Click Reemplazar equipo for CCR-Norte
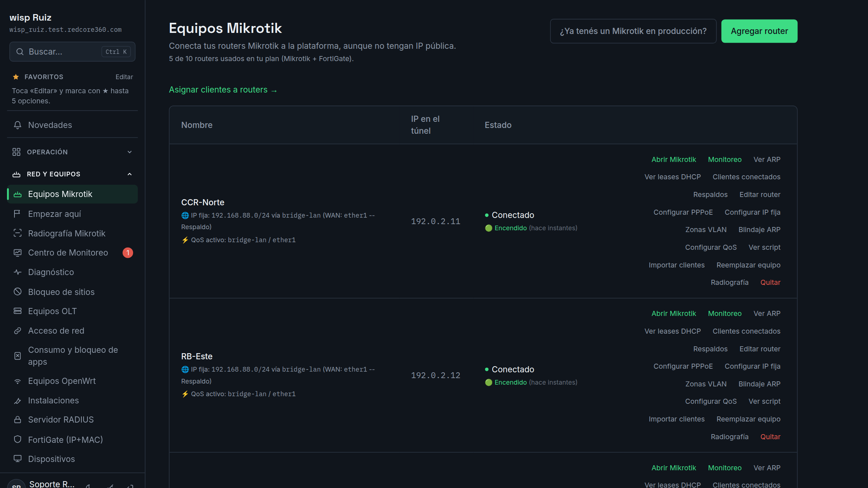Image resolution: width=868 pixels, height=488 pixels. click(x=748, y=265)
